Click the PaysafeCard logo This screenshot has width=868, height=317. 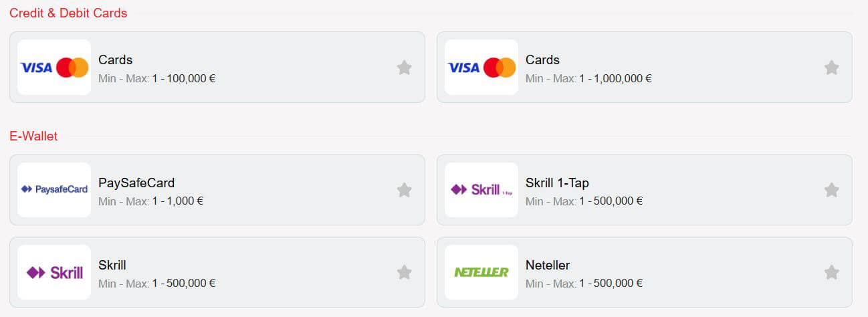point(54,190)
